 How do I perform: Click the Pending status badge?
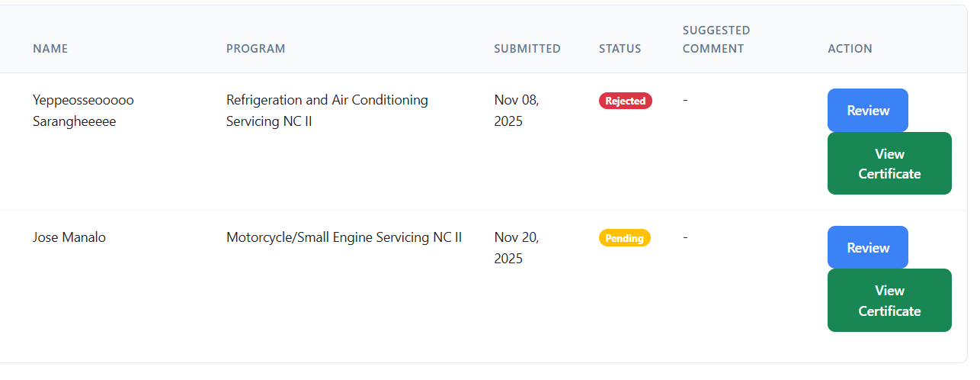click(x=624, y=238)
